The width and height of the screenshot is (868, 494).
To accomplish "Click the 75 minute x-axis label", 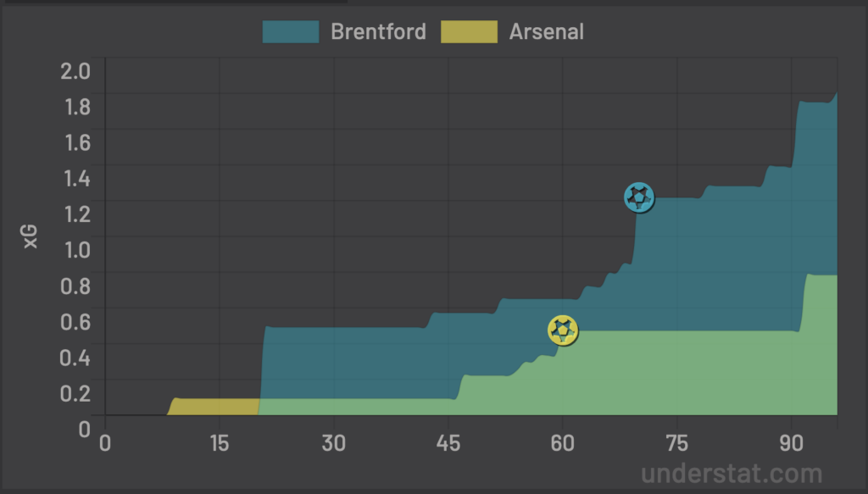I will tap(677, 443).
